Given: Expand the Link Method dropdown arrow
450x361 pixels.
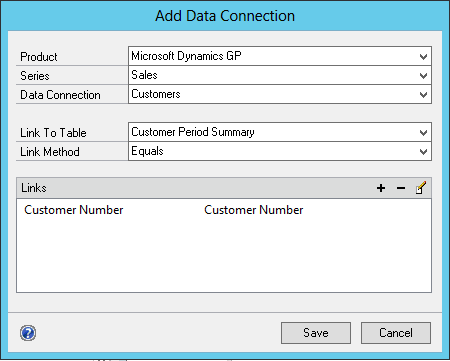Looking at the screenshot, I should tap(423, 152).
